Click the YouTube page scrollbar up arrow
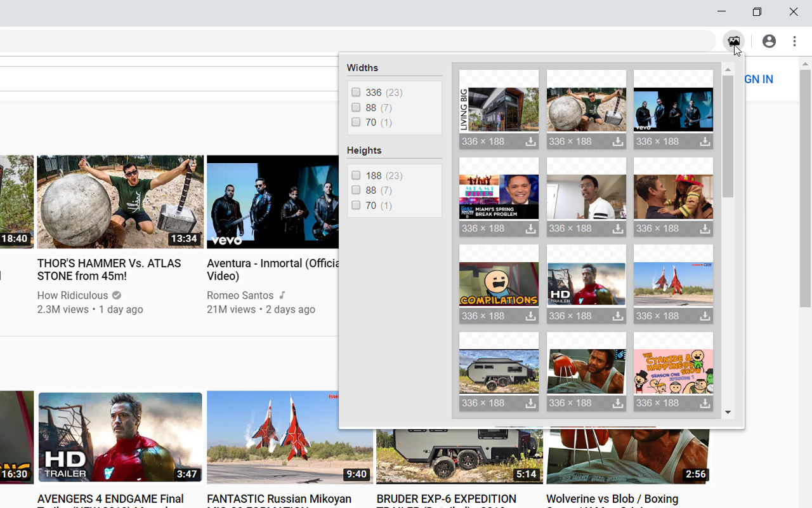 tap(806, 64)
